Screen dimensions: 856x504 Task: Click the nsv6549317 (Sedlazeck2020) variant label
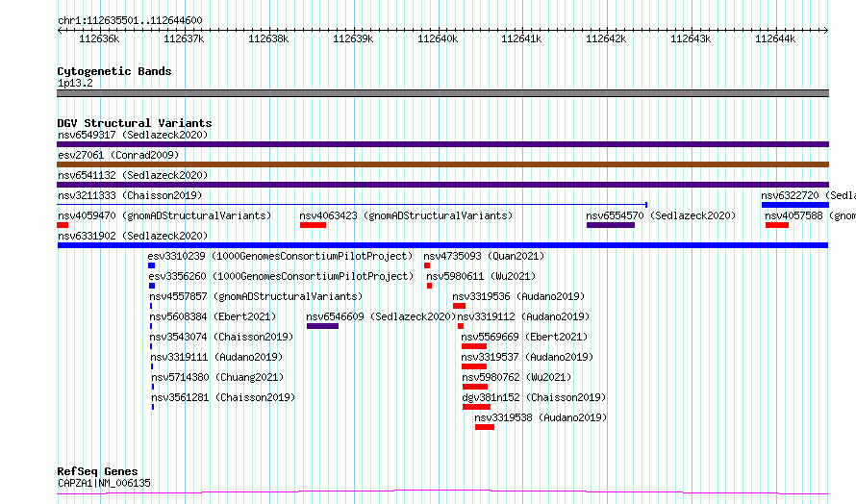(x=133, y=135)
